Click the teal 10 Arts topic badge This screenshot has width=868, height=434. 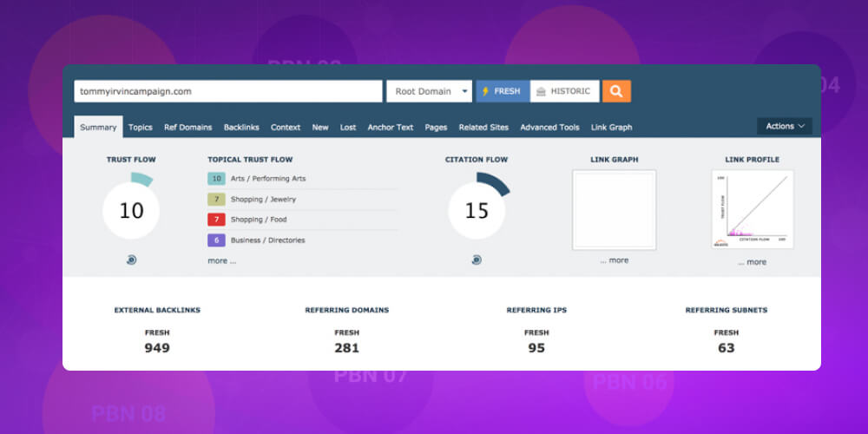coord(216,179)
